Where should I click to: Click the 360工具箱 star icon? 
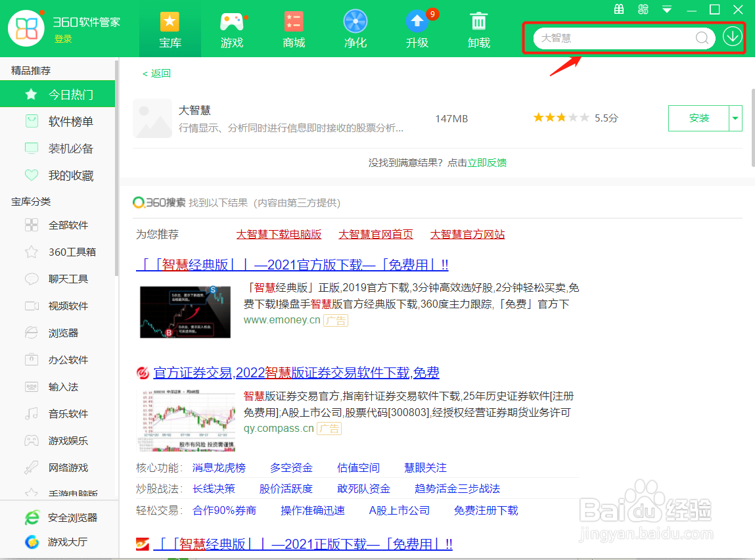click(32, 252)
